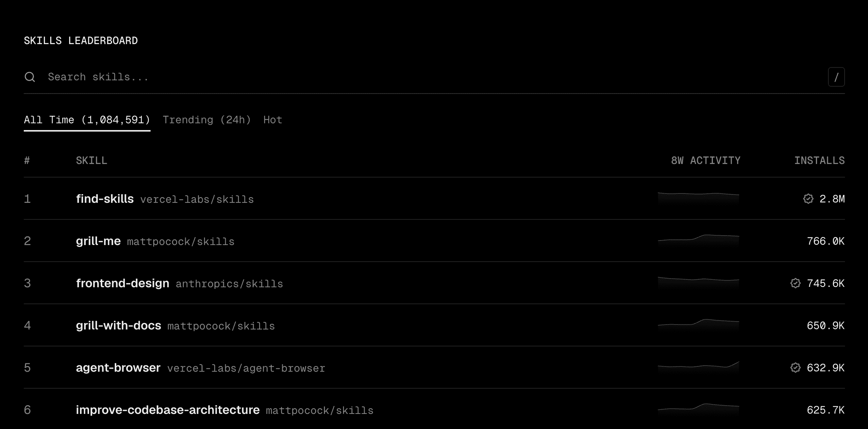This screenshot has height=429, width=868.
Task: Open the improve-codebase-architecture skill
Action: (x=168, y=410)
